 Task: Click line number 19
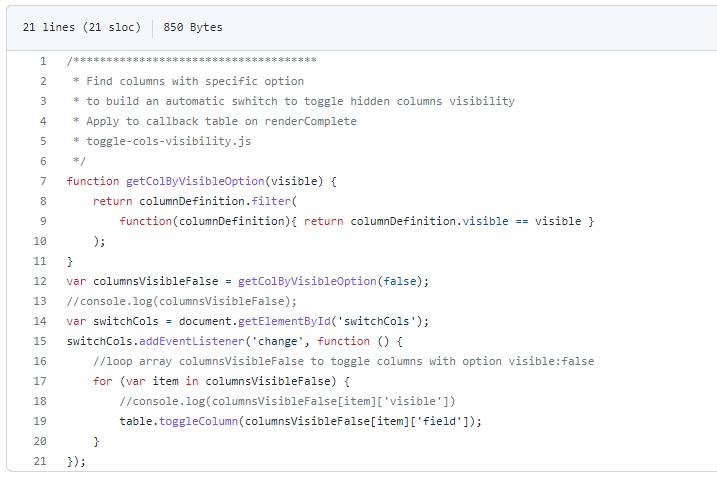tap(40, 421)
